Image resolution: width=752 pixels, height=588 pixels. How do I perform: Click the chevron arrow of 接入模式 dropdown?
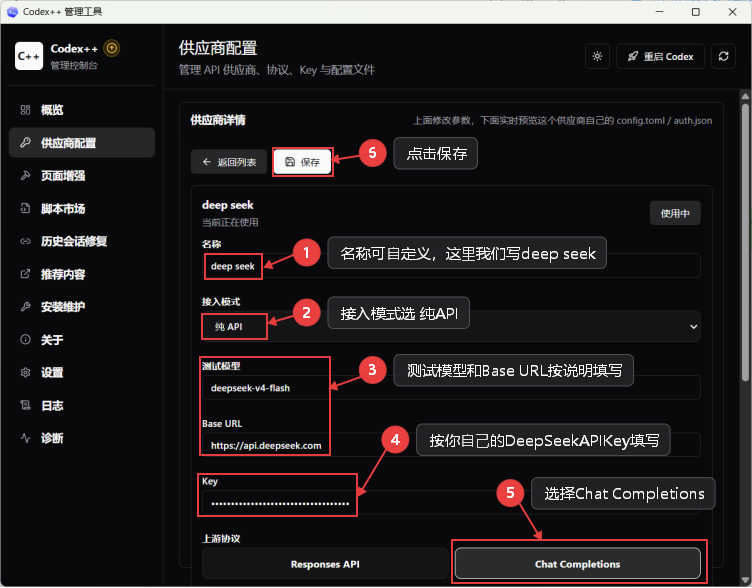[x=693, y=327]
